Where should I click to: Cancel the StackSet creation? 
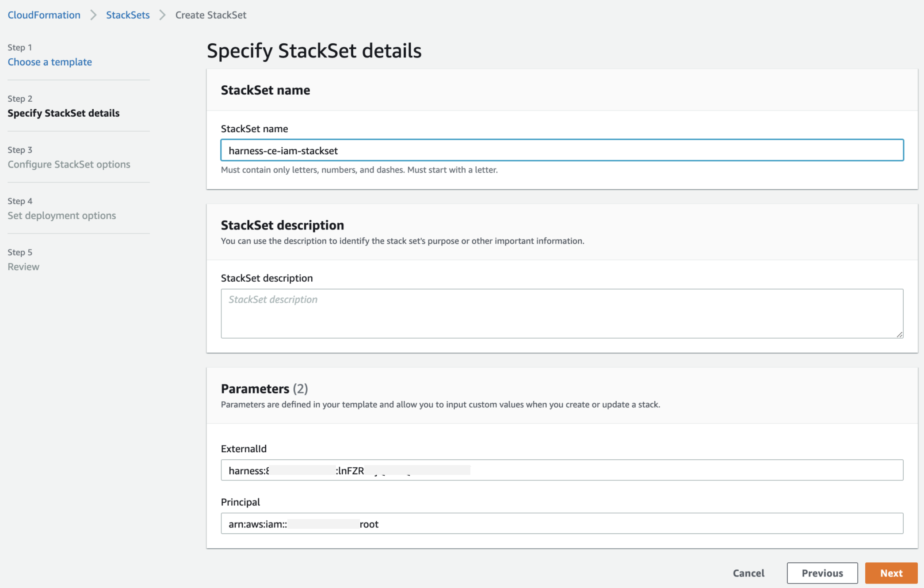tap(748, 573)
